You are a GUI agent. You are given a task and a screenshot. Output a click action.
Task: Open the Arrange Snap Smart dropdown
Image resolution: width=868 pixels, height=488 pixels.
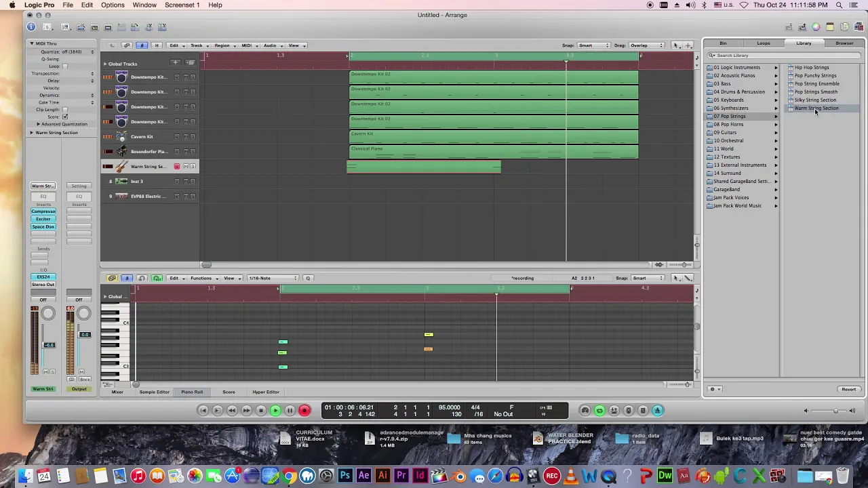click(x=593, y=45)
